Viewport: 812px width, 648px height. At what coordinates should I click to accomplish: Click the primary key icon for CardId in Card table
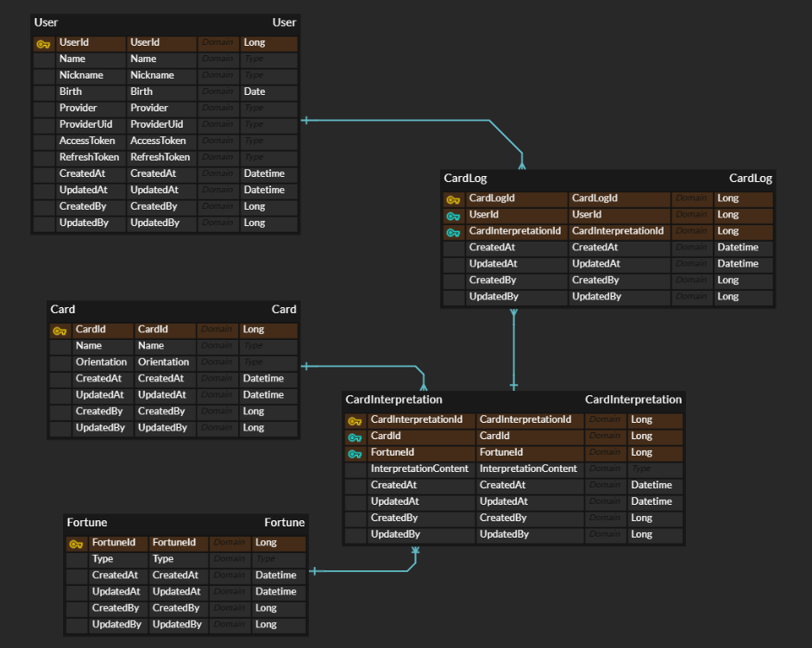[x=60, y=330]
